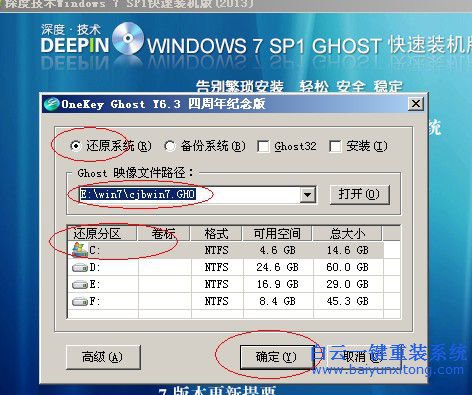Click the NTFS format cell in E: row
The width and height of the screenshot is (472, 395).
click(216, 284)
